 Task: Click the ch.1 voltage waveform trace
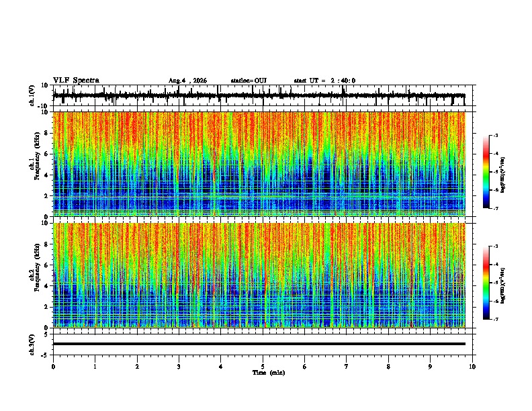pyautogui.click(x=259, y=96)
